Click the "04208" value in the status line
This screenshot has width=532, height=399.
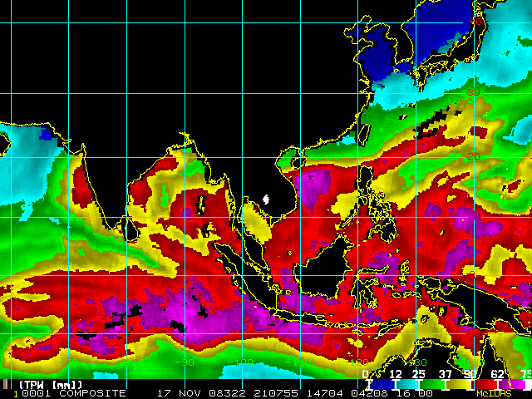(369, 393)
